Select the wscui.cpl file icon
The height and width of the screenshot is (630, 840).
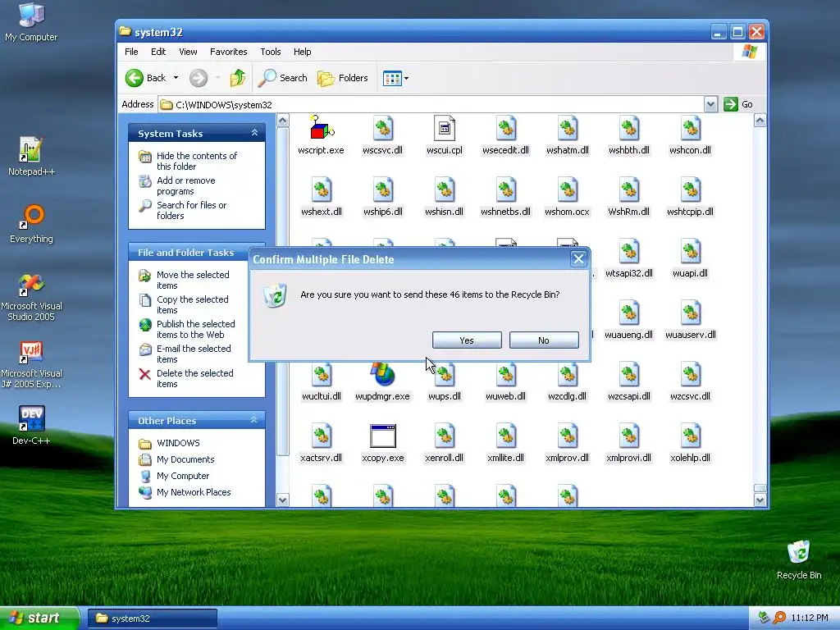(444, 129)
